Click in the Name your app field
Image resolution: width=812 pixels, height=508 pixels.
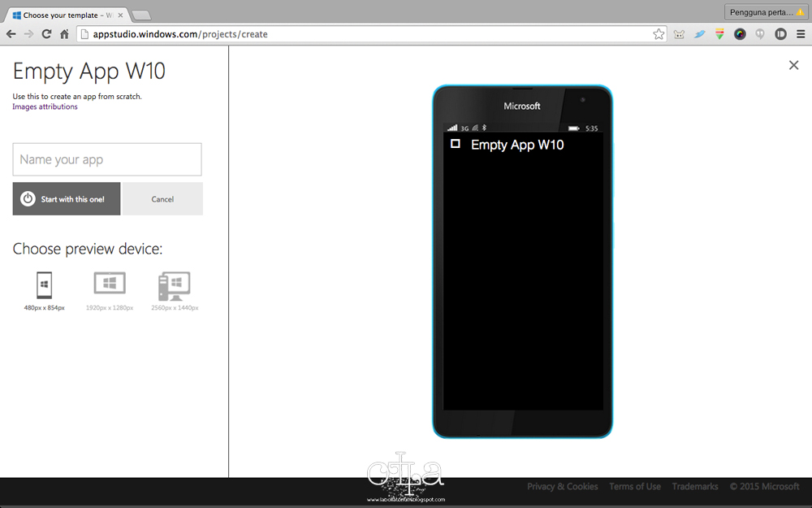107,159
